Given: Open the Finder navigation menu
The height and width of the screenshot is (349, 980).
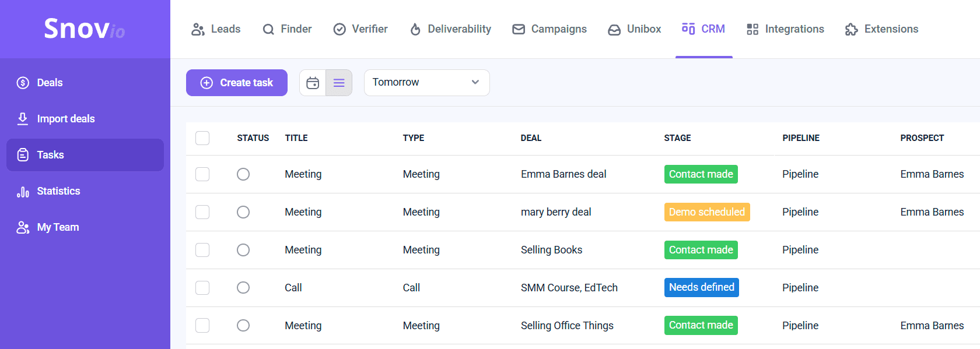Looking at the screenshot, I should (x=287, y=29).
